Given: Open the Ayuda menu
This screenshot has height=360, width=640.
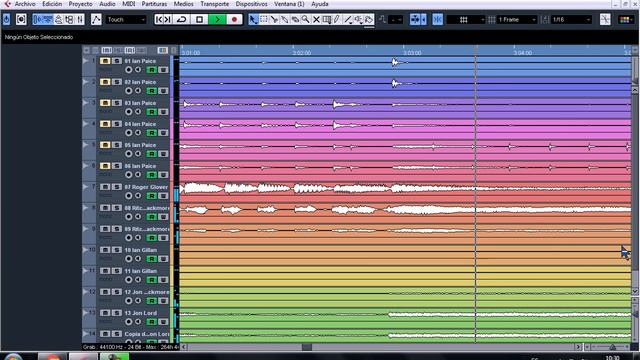Looking at the screenshot, I should pos(320,4).
